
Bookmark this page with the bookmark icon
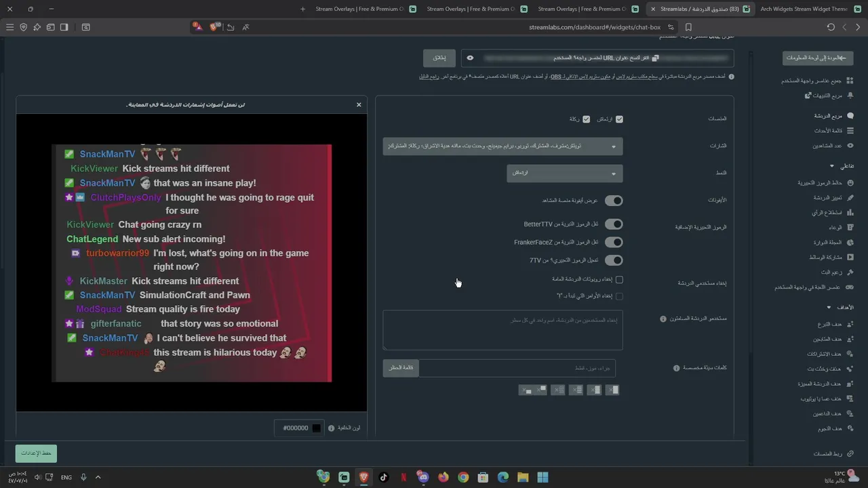[x=688, y=27]
